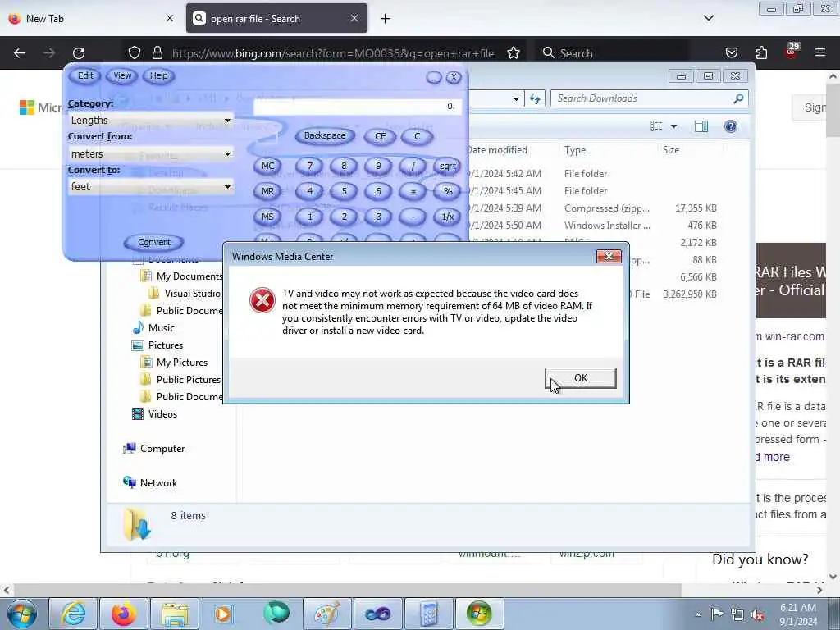
Task: Click the calculator sqrt button
Action: pos(447,166)
